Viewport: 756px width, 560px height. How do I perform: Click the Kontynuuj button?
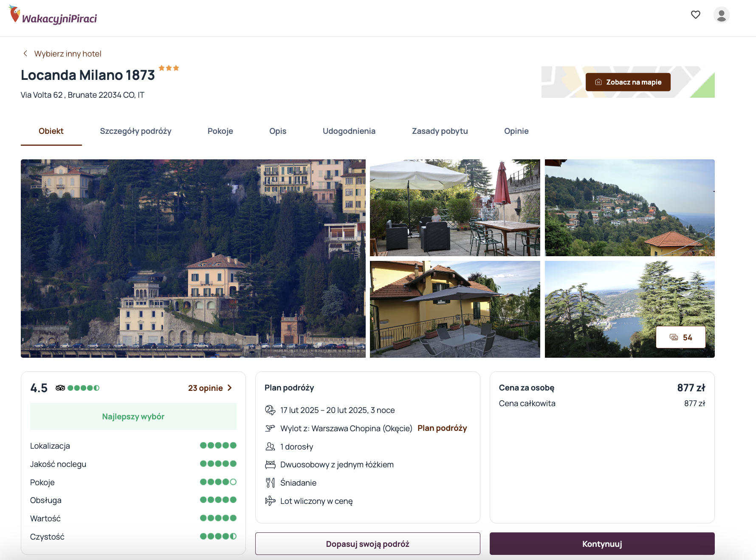(602, 544)
